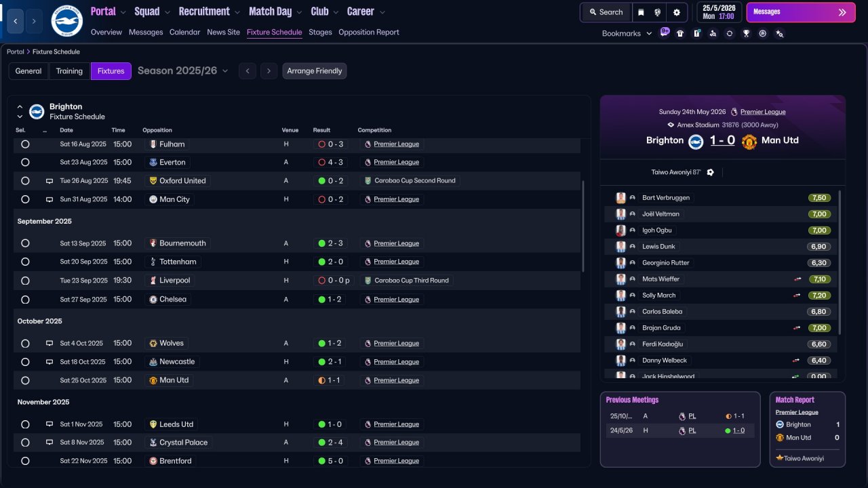Switch to the Opposition Report tab
The width and height of the screenshot is (868, 488).
(x=369, y=32)
